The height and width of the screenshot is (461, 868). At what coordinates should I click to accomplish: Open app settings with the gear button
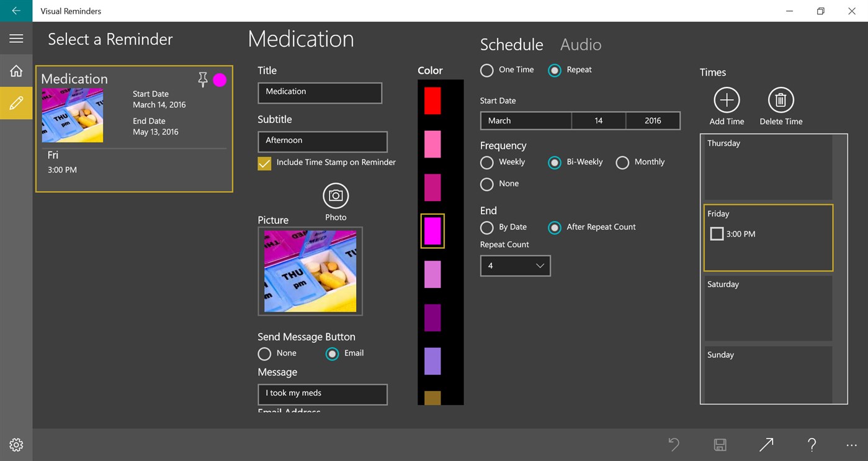pos(16,445)
